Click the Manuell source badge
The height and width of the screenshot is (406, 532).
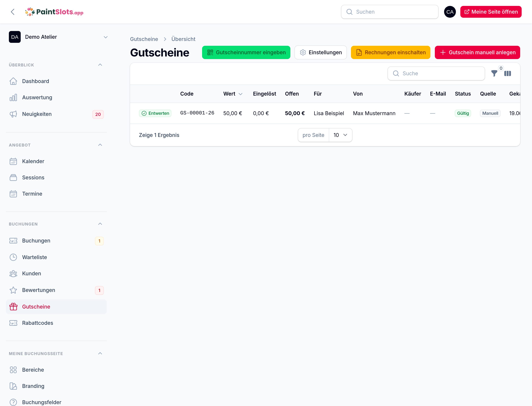pos(490,113)
